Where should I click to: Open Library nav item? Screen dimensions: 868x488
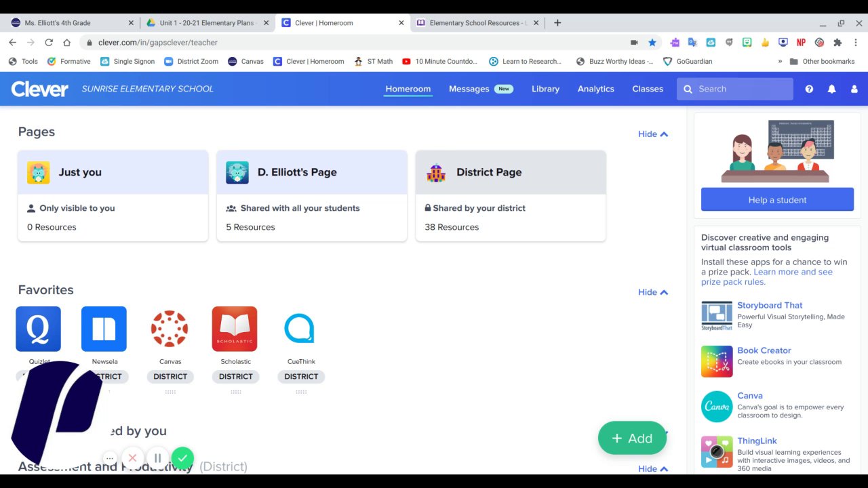pos(545,89)
